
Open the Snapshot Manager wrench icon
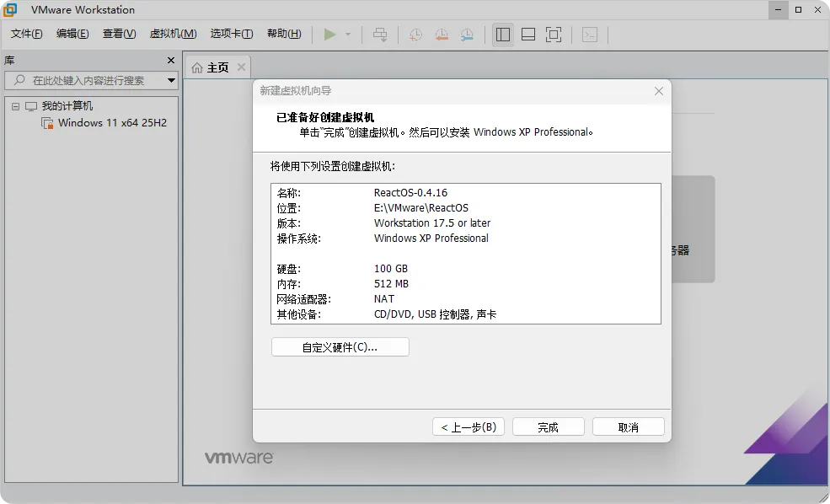466,35
